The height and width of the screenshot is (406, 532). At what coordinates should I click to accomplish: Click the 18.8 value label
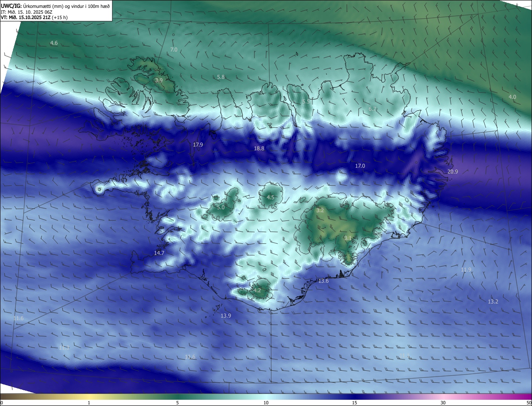tap(259, 149)
